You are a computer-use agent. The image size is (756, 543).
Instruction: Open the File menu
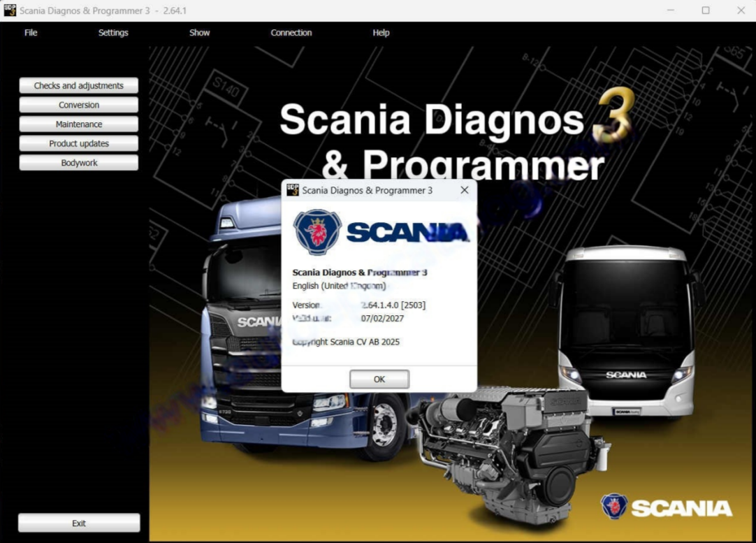(31, 33)
